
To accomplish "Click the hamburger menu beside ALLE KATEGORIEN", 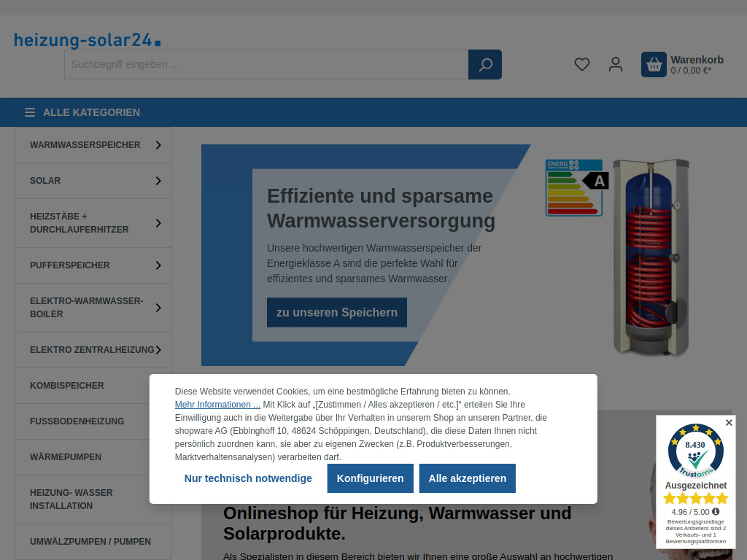I will (x=29, y=112).
